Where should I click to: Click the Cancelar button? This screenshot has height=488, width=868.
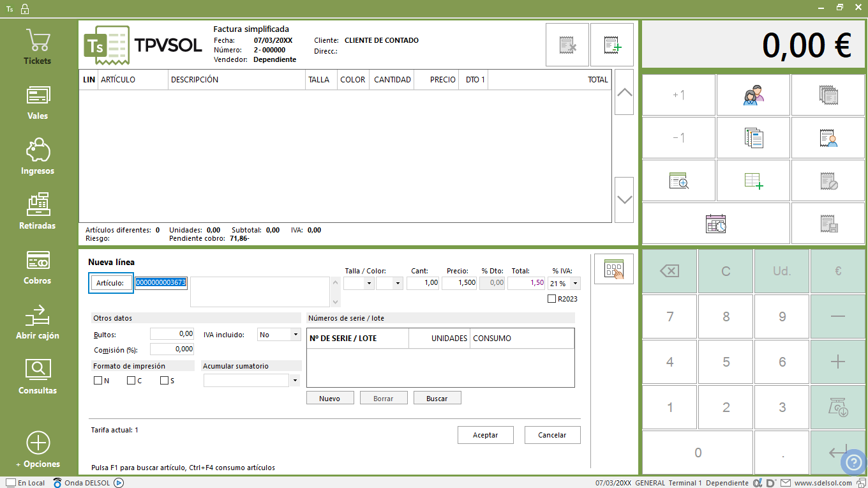(553, 435)
